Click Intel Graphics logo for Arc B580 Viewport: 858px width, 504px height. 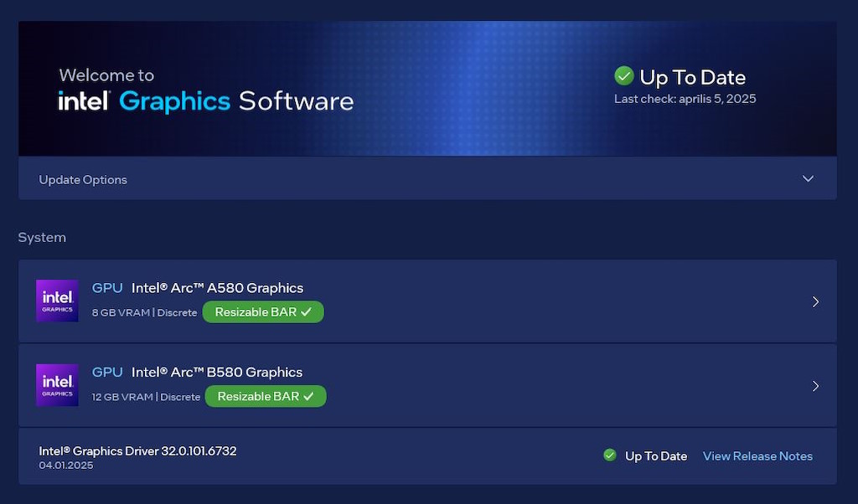[x=58, y=385]
